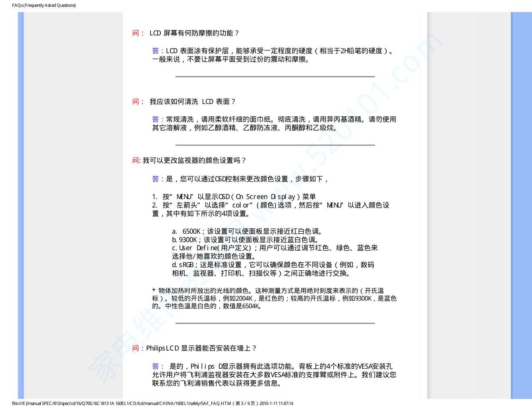Click the line '置，其中有如下所示的4项设置'
The height and width of the screenshot is (411, 532).
click(x=202, y=214)
